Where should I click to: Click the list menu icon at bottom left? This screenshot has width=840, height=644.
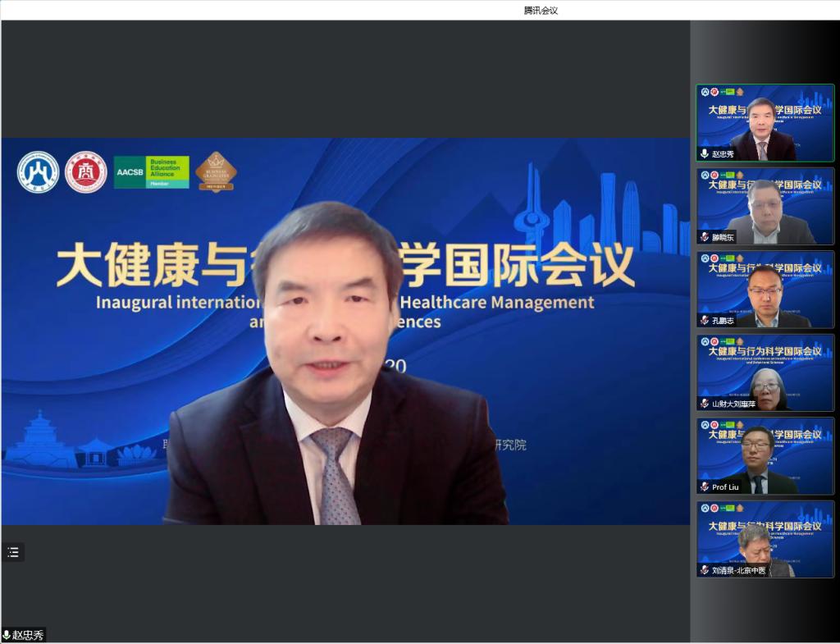click(x=13, y=552)
